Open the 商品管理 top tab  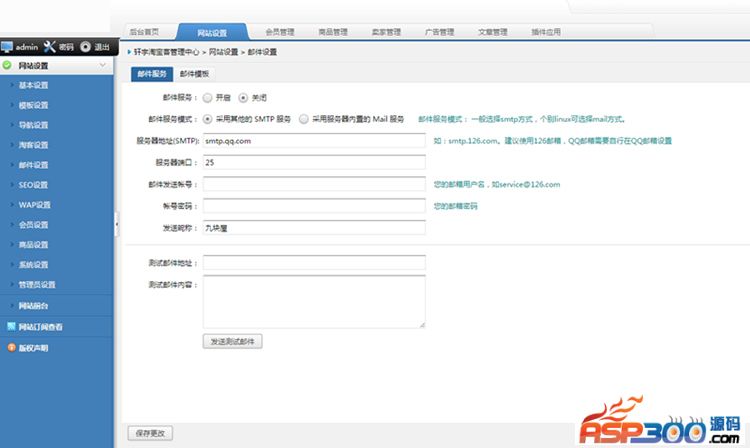(333, 32)
